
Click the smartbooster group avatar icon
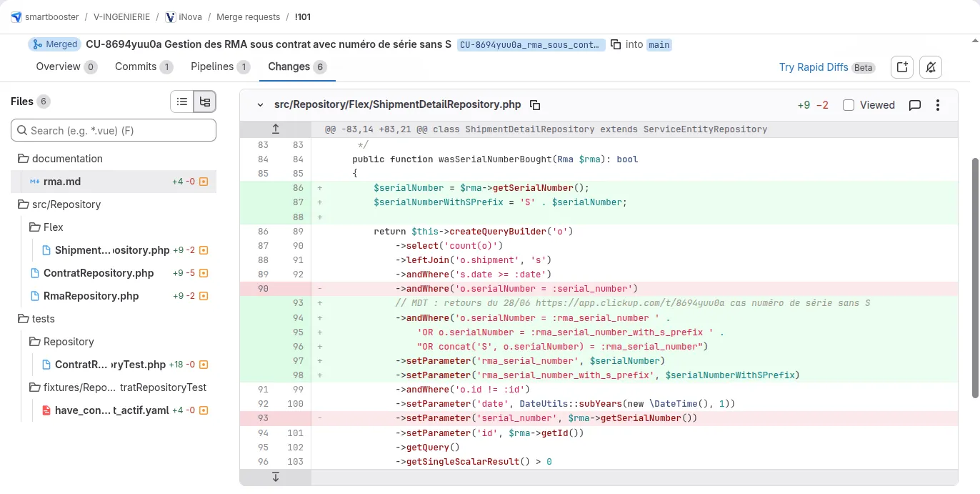(16, 17)
